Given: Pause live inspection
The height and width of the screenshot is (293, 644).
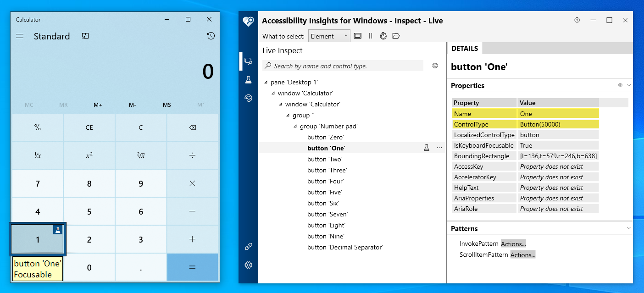Looking at the screenshot, I should pyautogui.click(x=371, y=36).
